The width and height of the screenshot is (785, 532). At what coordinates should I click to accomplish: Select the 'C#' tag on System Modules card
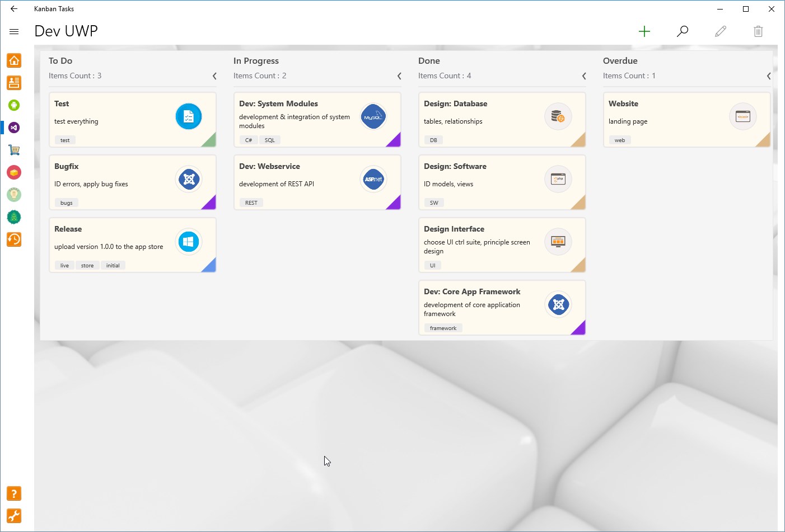pyautogui.click(x=249, y=140)
